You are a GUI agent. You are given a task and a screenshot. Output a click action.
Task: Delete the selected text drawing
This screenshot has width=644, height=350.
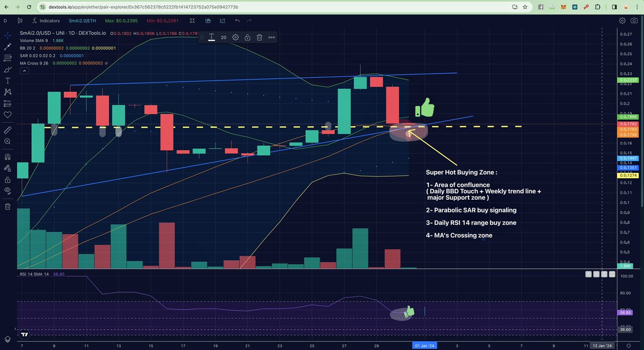point(259,38)
